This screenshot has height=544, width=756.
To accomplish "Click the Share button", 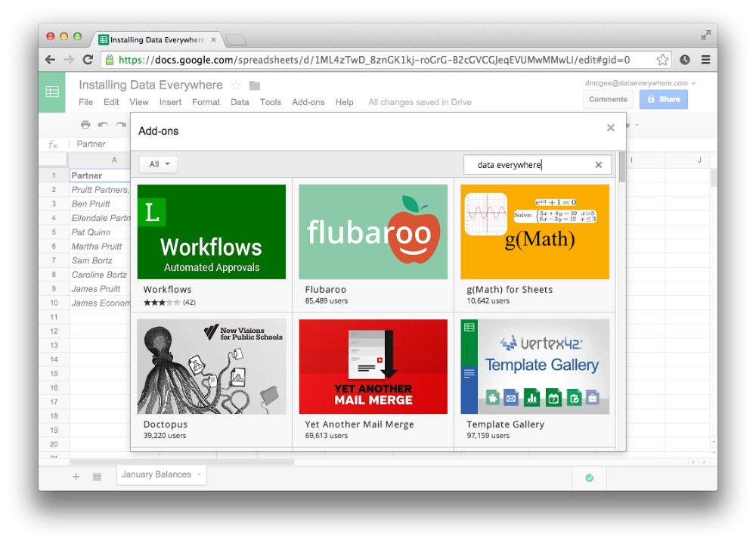I will pos(663,99).
